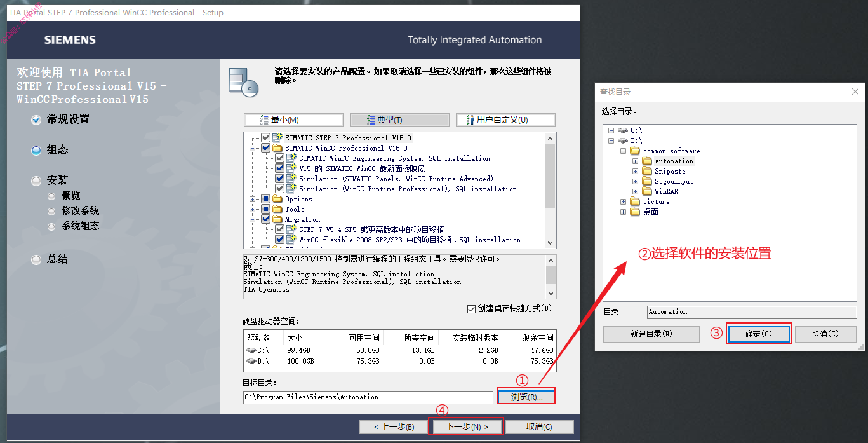The width and height of the screenshot is (868, 443).
Task: Uncheck V15 的 SIMATIC WinCC 最新面板映像 checkbox
Action: pyautogui.click(x=279, y=168)
